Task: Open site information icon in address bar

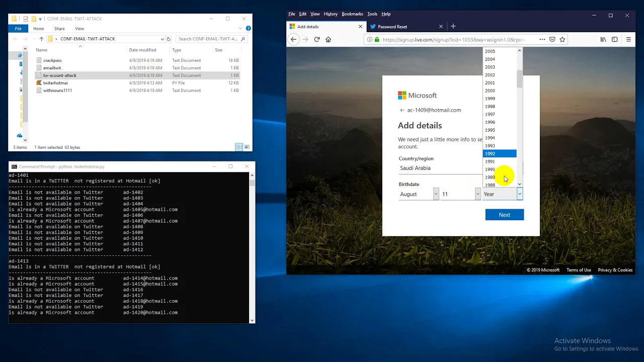Action: point(370,39)
